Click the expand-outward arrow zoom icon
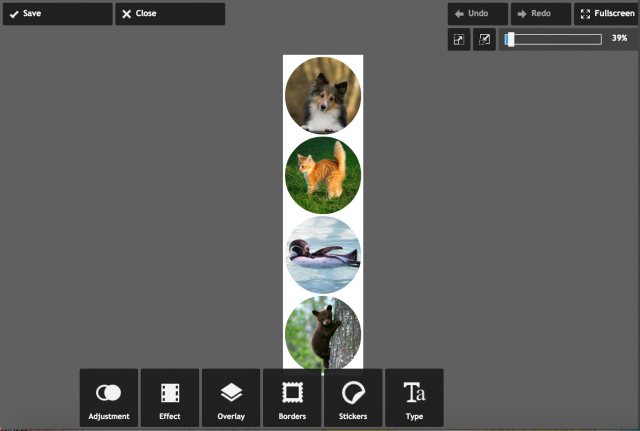 tap(459, 39)
